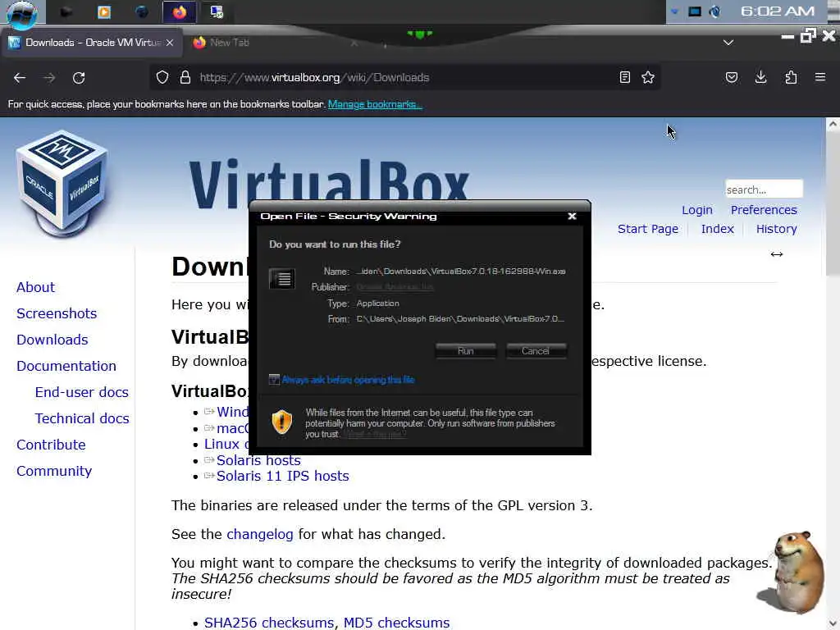This screenshot has width=840, height=630.
Task: Open Documentation in the sidebar
Action: click(66, 366)
